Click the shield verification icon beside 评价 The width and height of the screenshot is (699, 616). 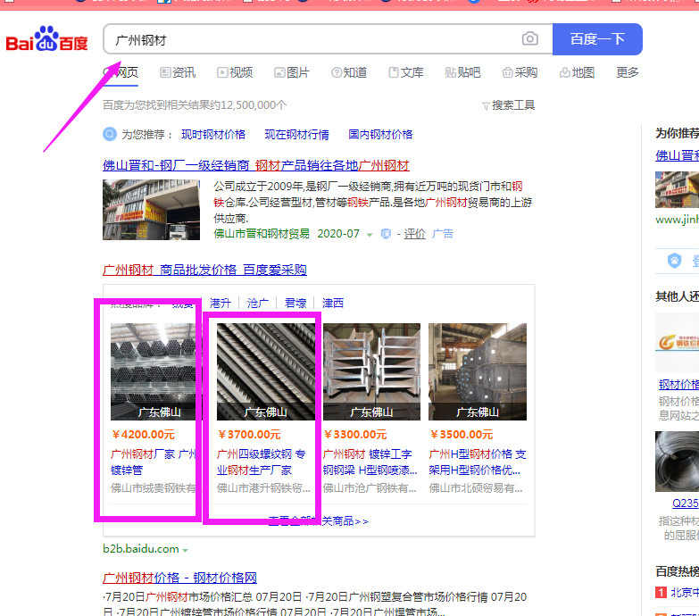click(x=386, y=234)
